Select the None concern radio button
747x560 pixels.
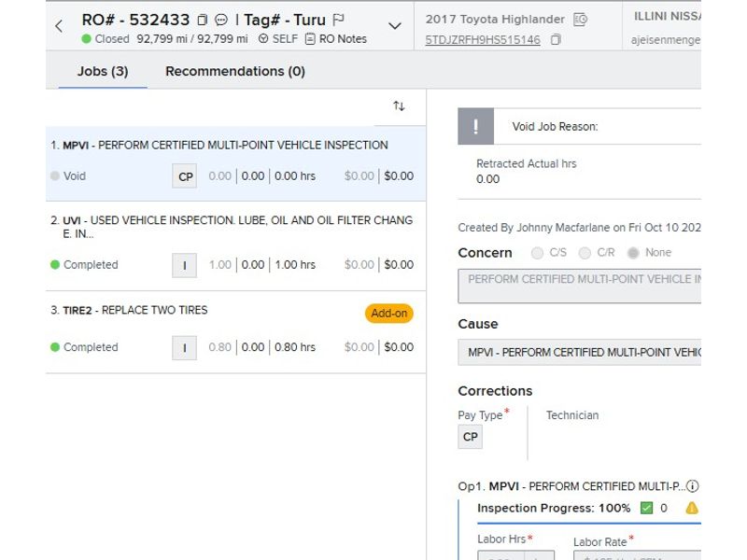[x=634, y=253]
